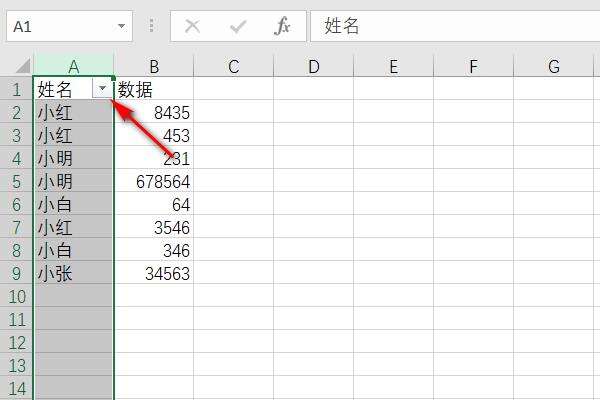Click cell A6 containing 小白
The width and height of the screenshot is (600, 400).
pos(73,204)
